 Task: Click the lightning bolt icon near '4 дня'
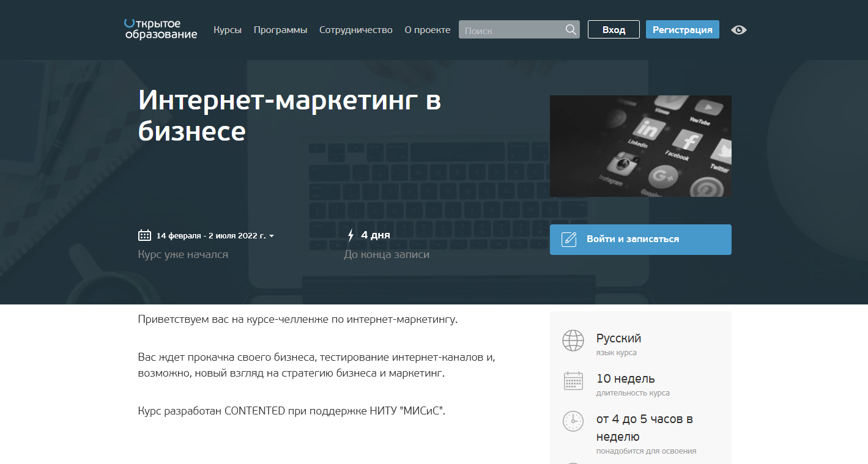tap(350, 235)
